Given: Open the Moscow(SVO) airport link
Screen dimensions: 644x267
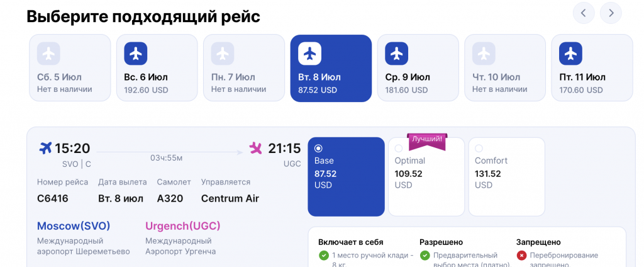Looking at the screenshot, I should [74, 226].
